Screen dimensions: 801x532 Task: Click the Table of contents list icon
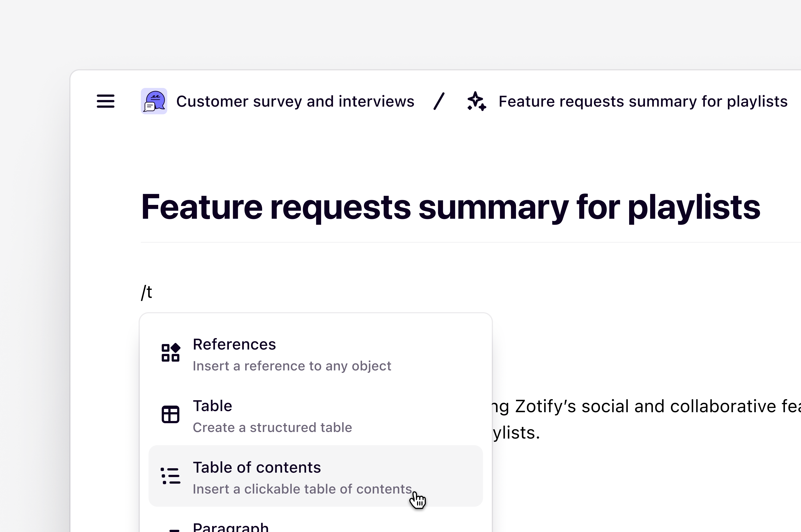tap(171, 476)
